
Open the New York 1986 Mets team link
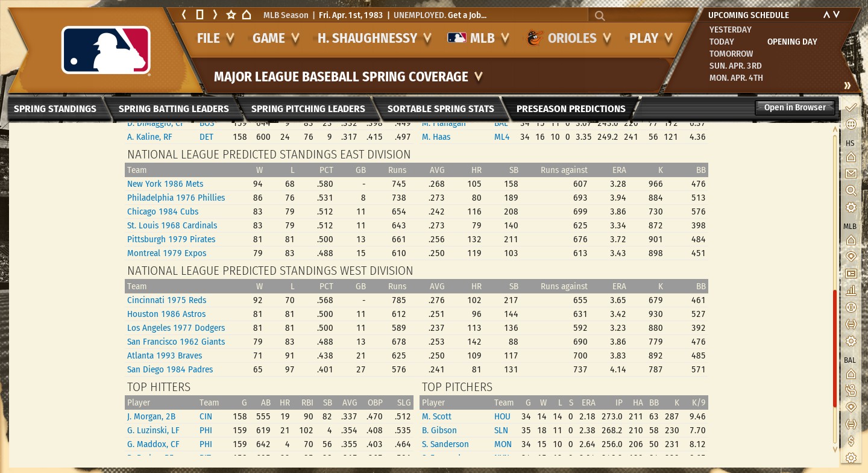(x=165, y=184)
